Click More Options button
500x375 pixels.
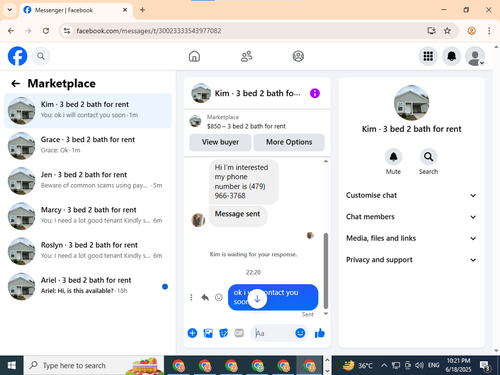pos(289,142)
